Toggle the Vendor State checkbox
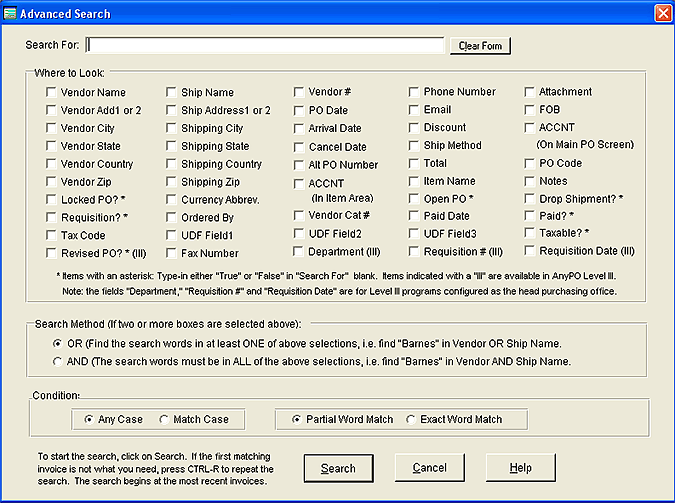 51,146
